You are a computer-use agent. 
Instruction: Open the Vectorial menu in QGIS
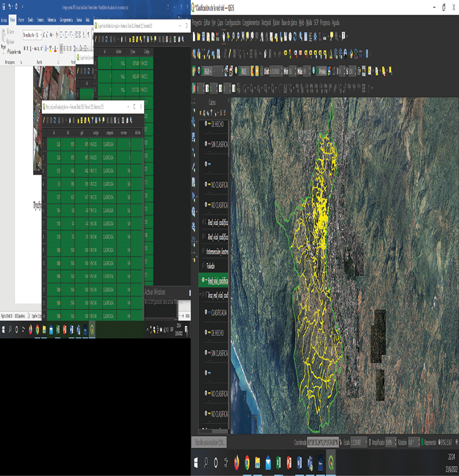click(266, 23)
